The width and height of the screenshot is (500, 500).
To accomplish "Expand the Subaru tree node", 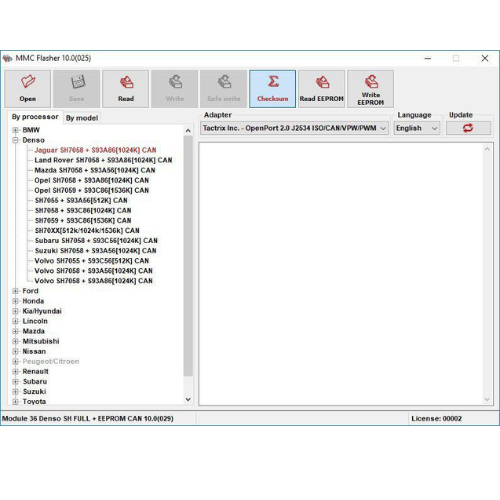I will click(x=15, y=382).
